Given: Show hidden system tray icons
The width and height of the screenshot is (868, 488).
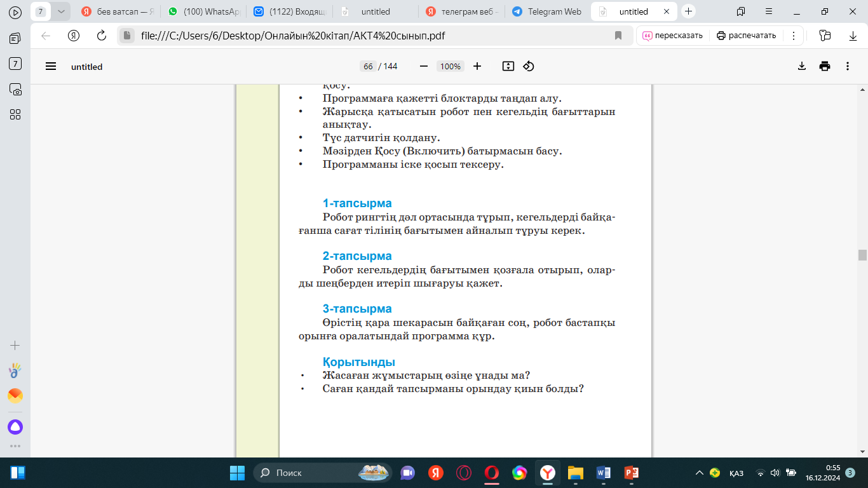Looking at the screenshot, I should click(x=700, y=473).
